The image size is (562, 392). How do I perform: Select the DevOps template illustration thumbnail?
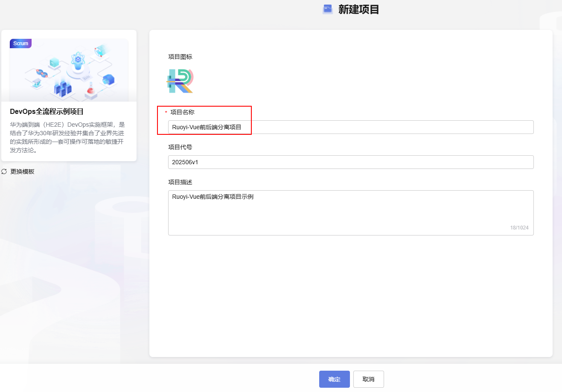[69, 70]
